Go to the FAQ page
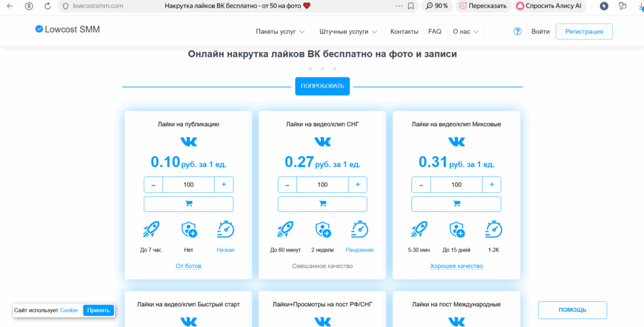Image resolution: width=644 pixels, height=327 pixels. [435, 32]
